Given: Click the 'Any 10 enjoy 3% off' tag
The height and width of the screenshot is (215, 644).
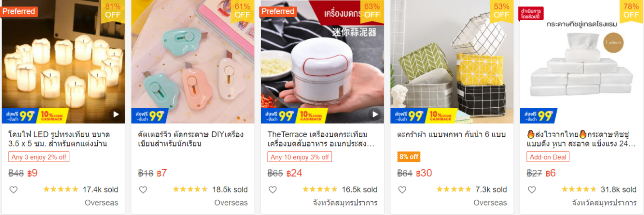Looking at the screenshot, I should pos(299,157).
